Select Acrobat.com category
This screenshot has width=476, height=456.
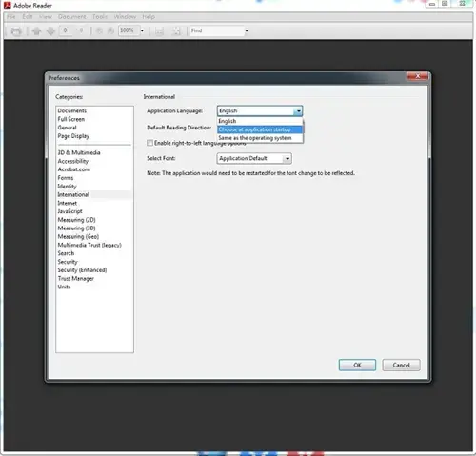point(74,169)
